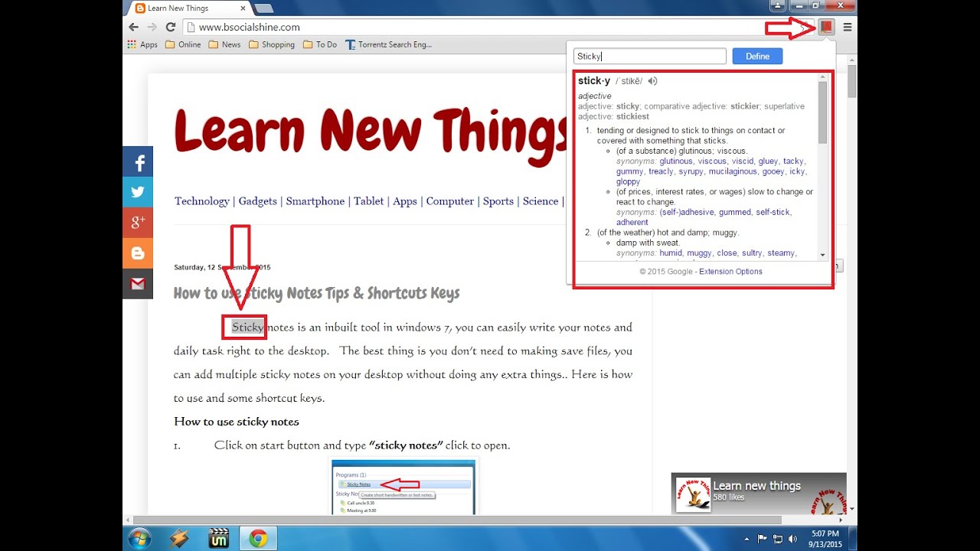980x551 pixels.
Task: Open the Technology menu item
Action: tap(202, 201)
